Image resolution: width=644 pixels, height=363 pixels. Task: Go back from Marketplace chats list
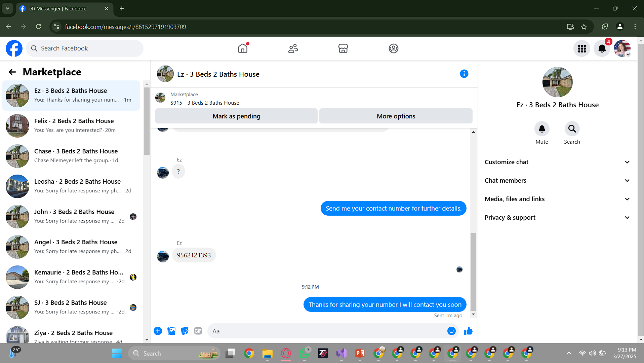coord(12,72)
